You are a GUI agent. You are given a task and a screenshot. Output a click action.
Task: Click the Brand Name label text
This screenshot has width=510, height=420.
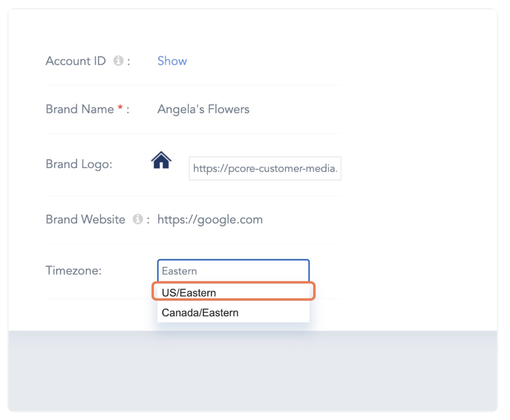click(79, 109)
